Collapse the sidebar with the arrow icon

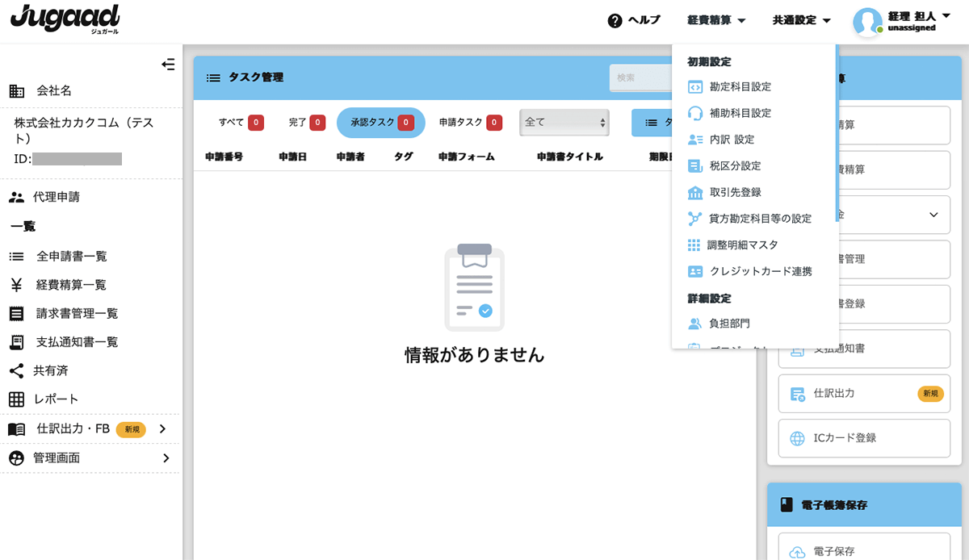(168, 65)
